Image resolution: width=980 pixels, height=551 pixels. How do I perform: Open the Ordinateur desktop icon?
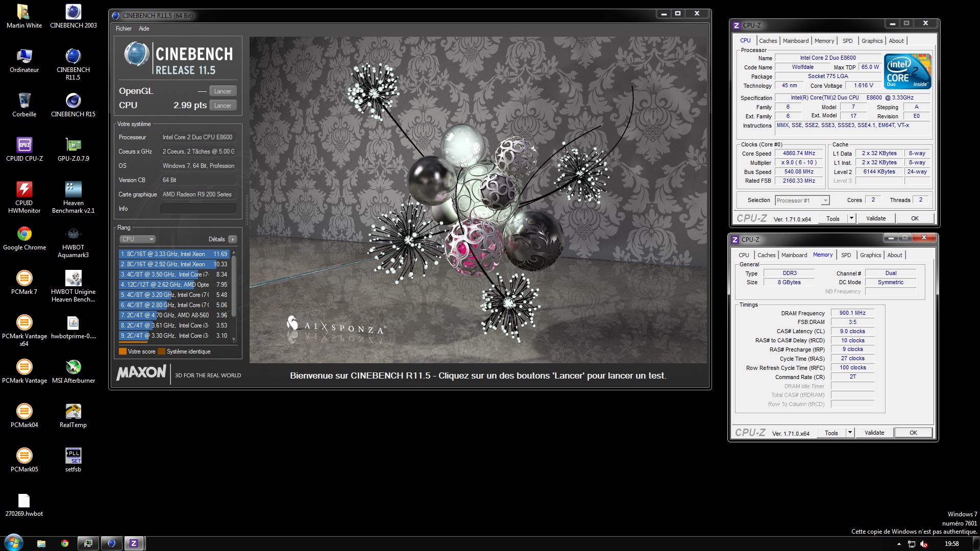point(24,61)
